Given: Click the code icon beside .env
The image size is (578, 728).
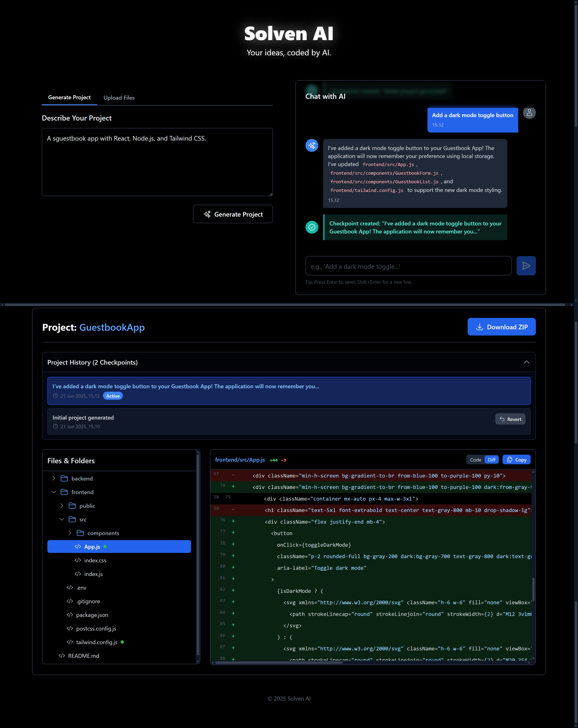Looking at the screenshot, I should click(70, 588).
